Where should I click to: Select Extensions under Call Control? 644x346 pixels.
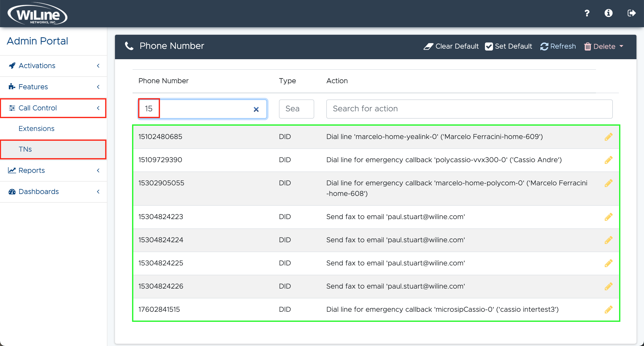pyautogui.click(x=36, y=128)
